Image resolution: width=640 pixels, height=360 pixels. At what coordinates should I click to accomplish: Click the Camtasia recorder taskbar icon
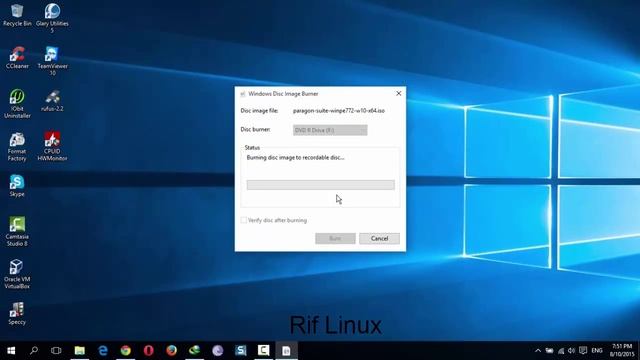263,350
